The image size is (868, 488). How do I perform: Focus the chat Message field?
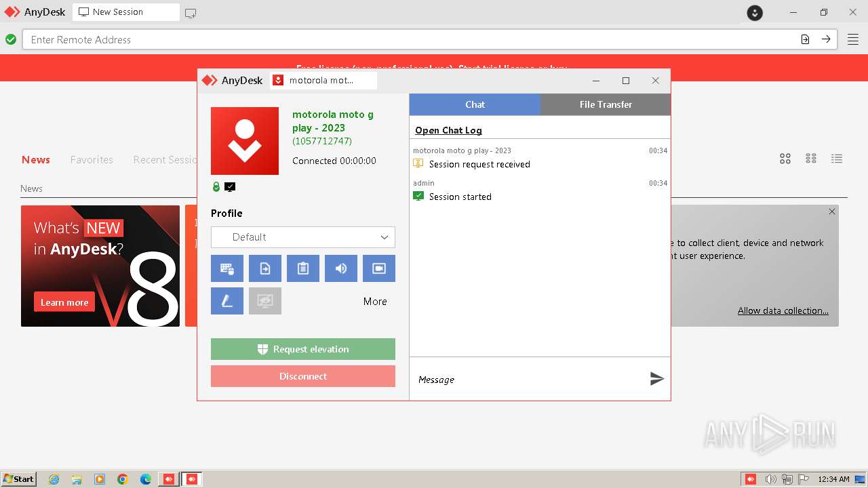(x=529, y=380)
